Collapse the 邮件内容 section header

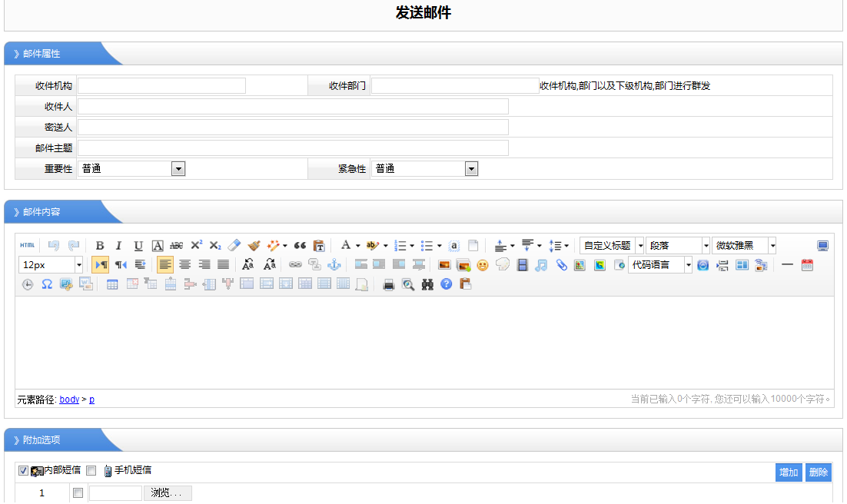(x=42, y=212)
